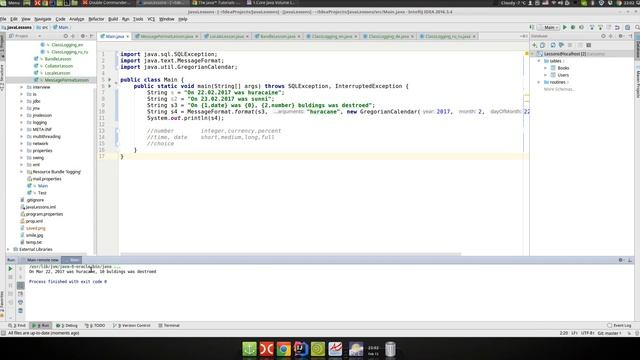The width and height of the screenshot is (640, 360).
Task: Open search everywhere magnifier icon
Action: pyautogui.click(x=637, y=27)
